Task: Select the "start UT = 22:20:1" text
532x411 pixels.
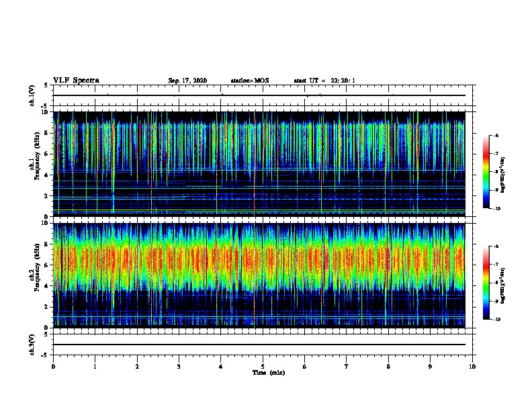Action: tap(324, 81)
